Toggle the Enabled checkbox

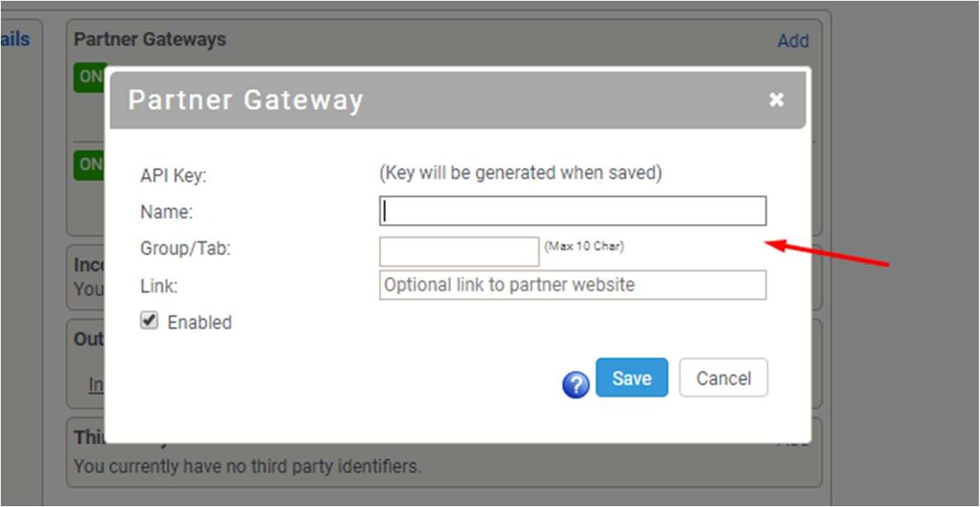pyautogui.click(x=149, y=322)
